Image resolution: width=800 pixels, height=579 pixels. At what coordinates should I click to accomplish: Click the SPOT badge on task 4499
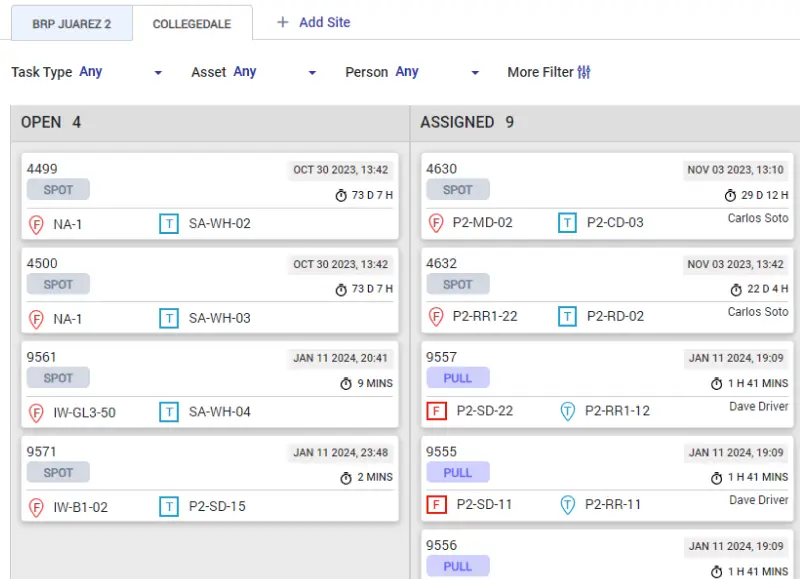(x=58, y=190)
